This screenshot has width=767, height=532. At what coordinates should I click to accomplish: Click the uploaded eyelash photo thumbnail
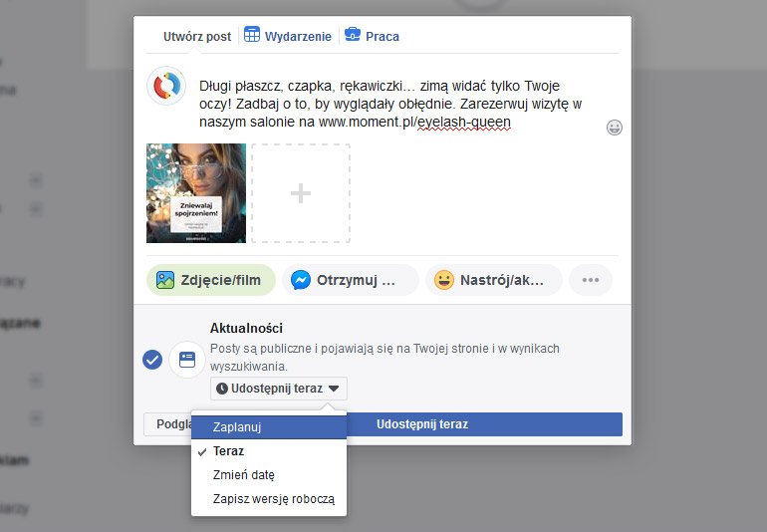pos(196,193)
